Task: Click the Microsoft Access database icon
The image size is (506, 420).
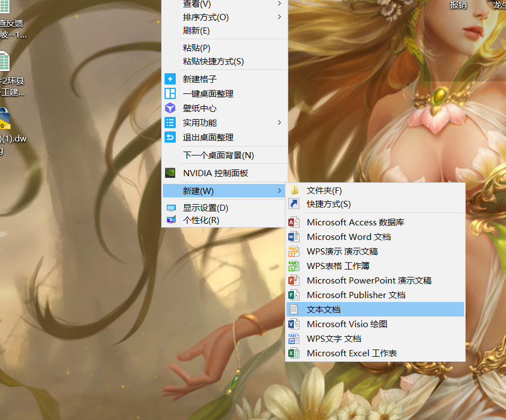Action: pos(294,222)
